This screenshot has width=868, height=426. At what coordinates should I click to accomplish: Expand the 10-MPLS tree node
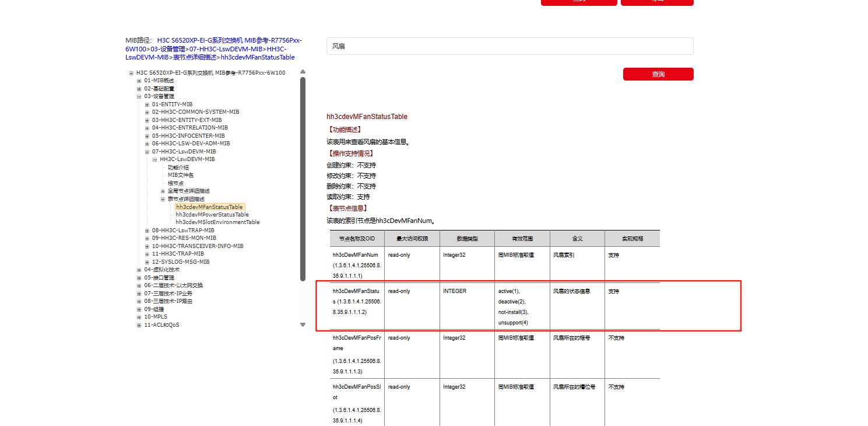tap(139, 317)
